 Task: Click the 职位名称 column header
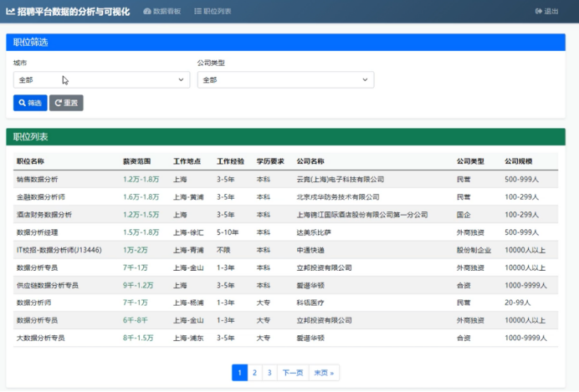[30, 161]
